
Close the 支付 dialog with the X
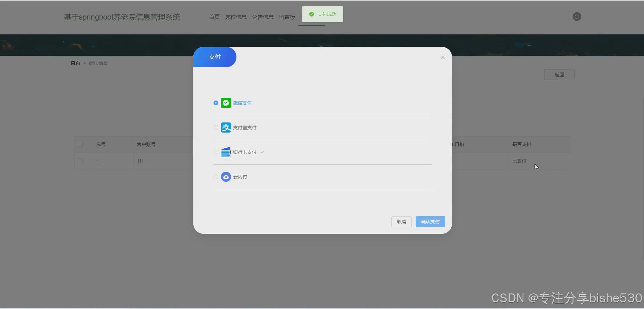click(x=443, y=57)
